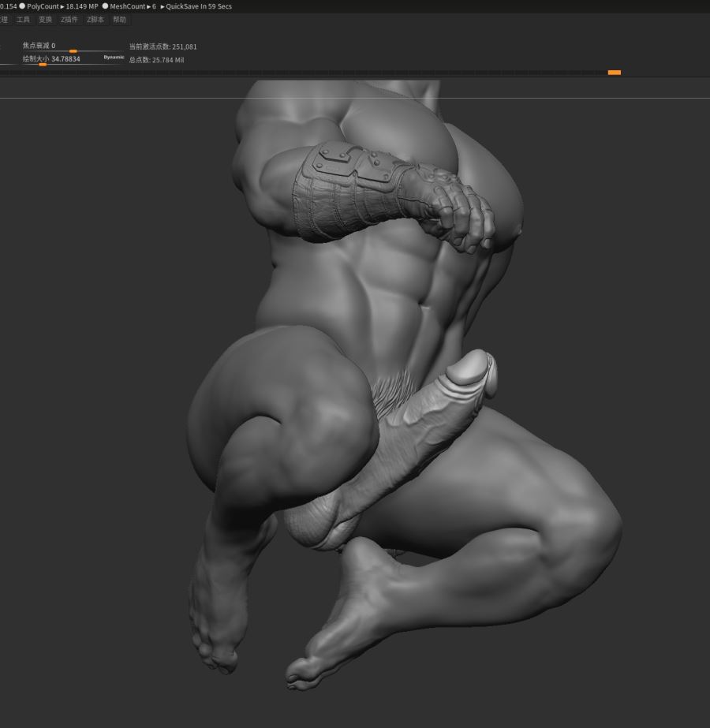Image resolution: width=710 pixels, height=728 pixels.
Task: Expand the MeshCount readout in title bar
Action: (133, 6)
